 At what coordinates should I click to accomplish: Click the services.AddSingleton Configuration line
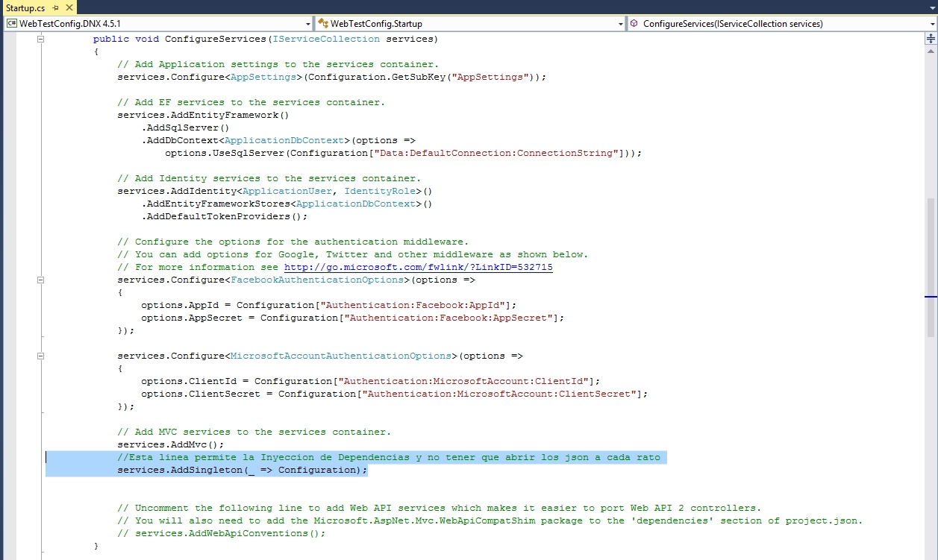[243, 470]
